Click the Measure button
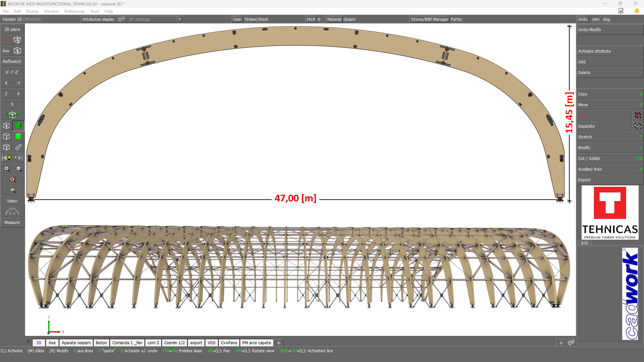 [x=12, y=223]
